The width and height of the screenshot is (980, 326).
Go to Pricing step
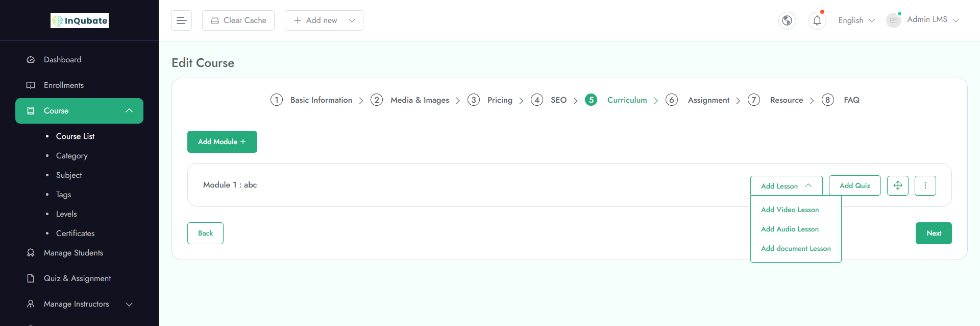click(500, 100)
